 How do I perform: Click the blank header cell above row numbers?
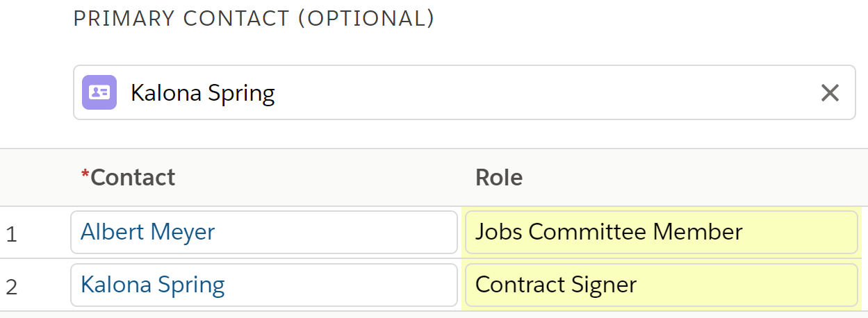click(35, 178)
